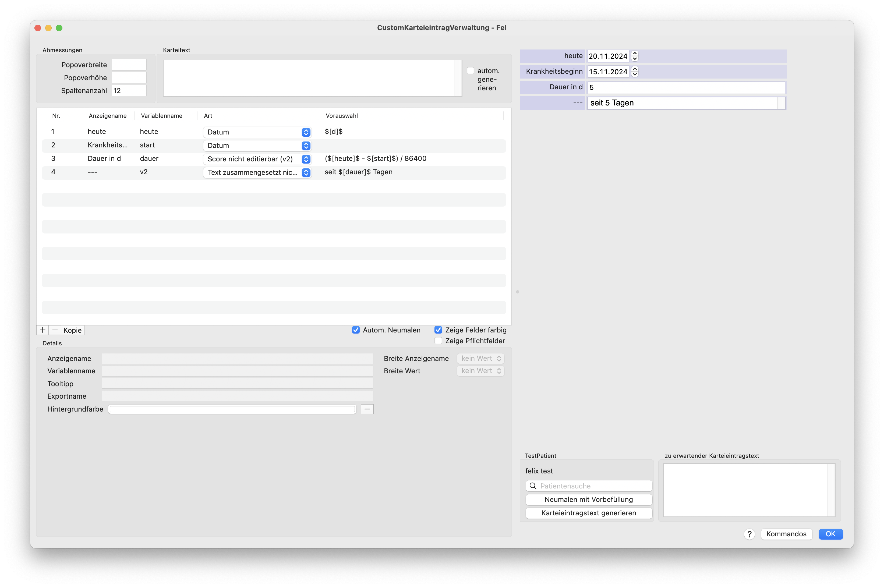Confirm with the OK button
Image resolution: width=884 pixels, height=588 pixels.
pos(830,534)
